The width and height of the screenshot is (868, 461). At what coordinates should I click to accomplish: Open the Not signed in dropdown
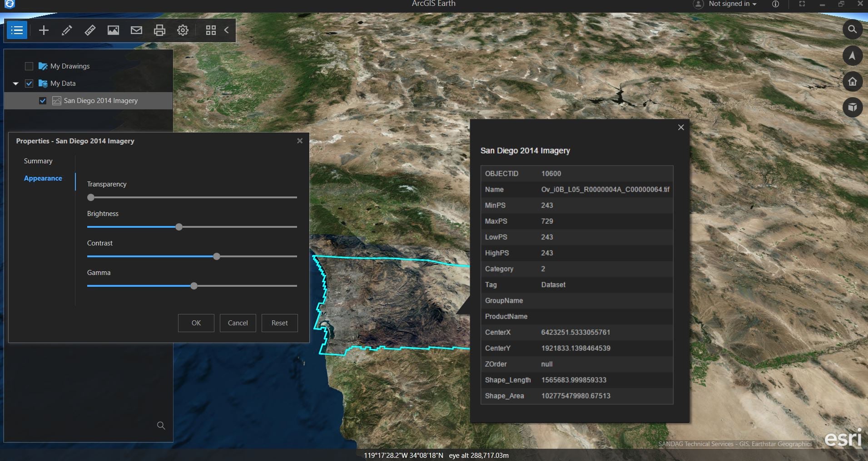pyautogui.click(x=732, y=4)
